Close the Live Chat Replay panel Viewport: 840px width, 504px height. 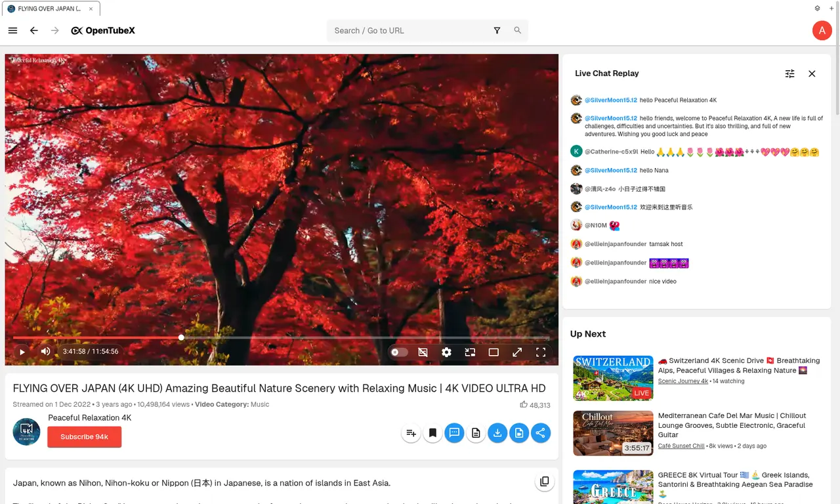812,73
